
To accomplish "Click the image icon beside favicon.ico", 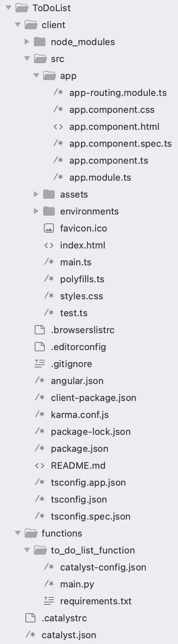I will click(x=49, y=228).
